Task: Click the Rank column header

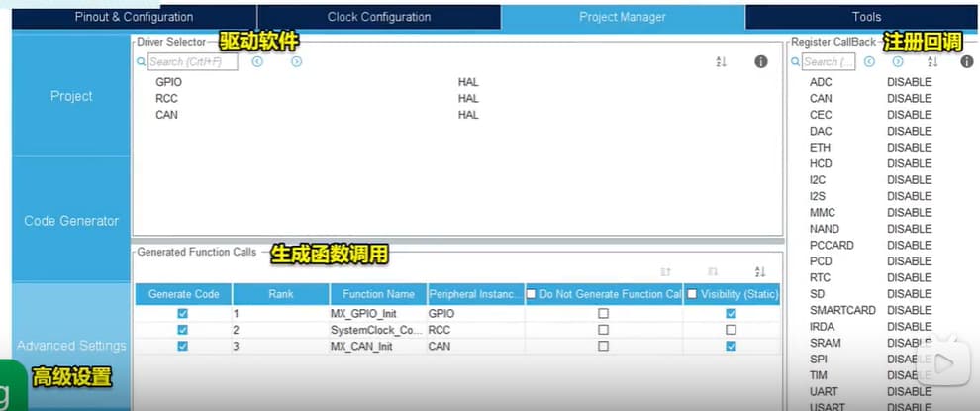Action: (280, 294)
